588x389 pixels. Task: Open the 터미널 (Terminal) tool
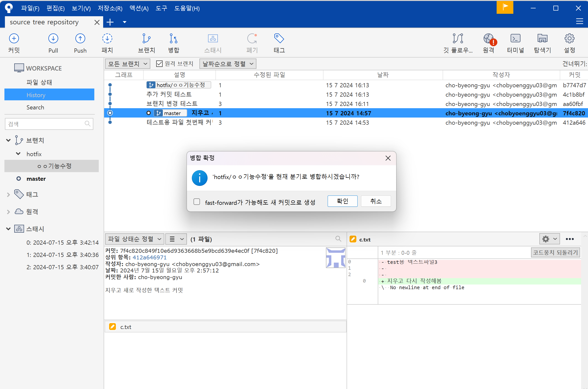tap(515, 43)
